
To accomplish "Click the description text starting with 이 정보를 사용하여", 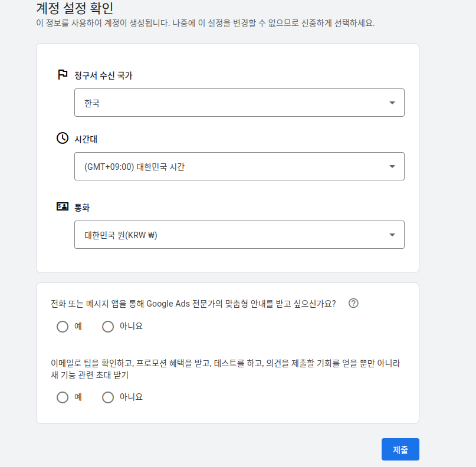I will 205,23.
